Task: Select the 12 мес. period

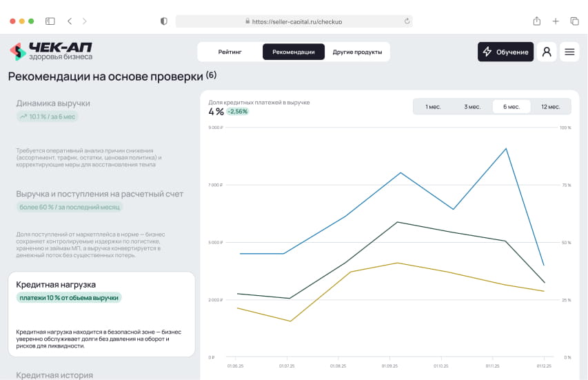Action: coord(551,107)
